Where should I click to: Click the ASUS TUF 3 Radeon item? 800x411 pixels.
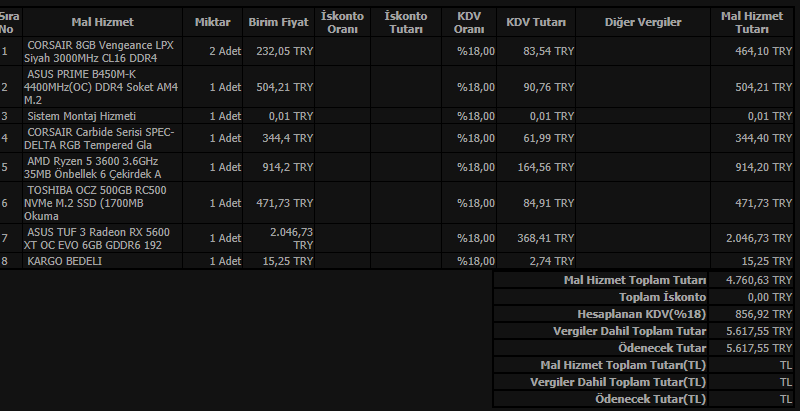pos(100,238)
